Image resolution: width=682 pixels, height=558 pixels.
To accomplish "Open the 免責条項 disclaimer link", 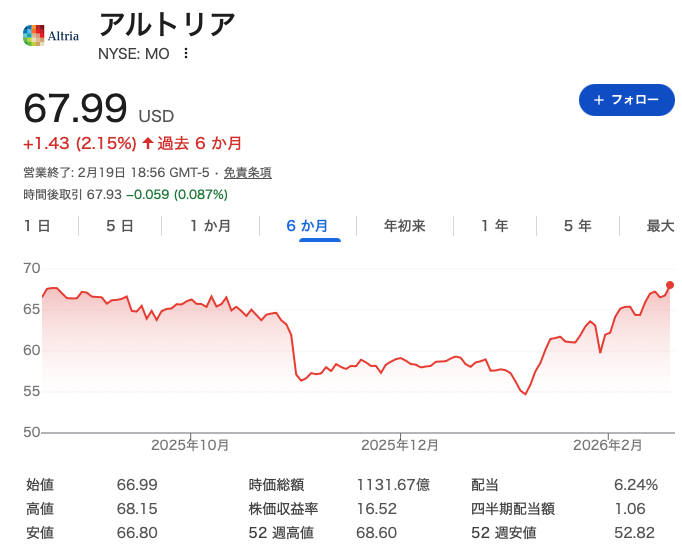I will tap(247, 172).
